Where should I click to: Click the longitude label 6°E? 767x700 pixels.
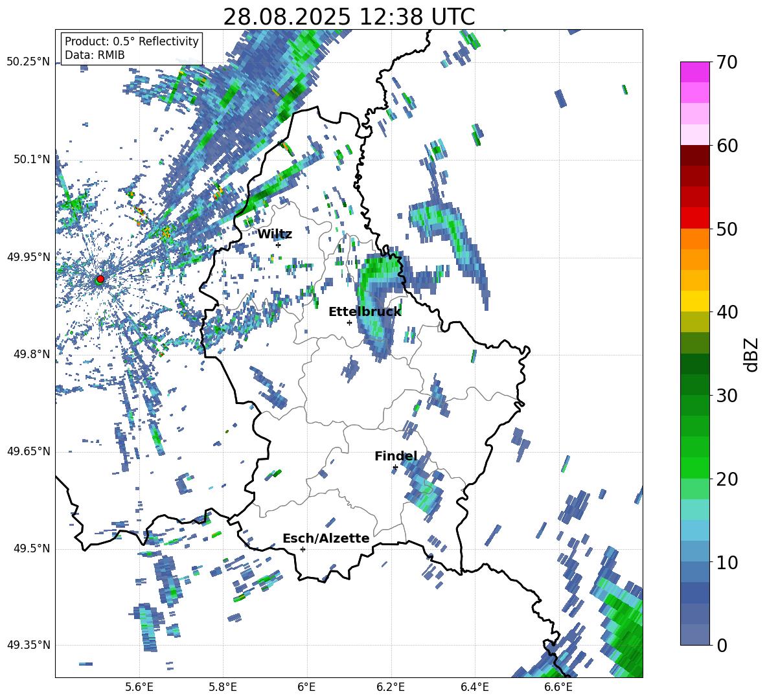pos(306,687)
